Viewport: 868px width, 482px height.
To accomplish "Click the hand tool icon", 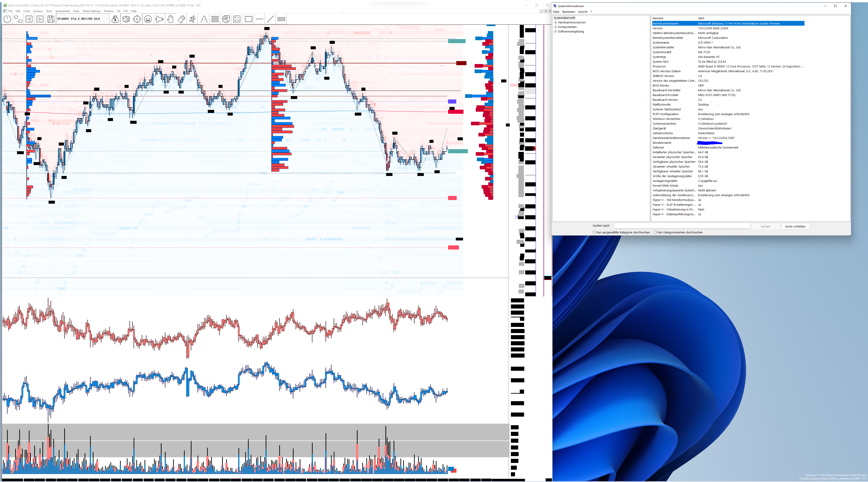I will [x=171, y=19].
